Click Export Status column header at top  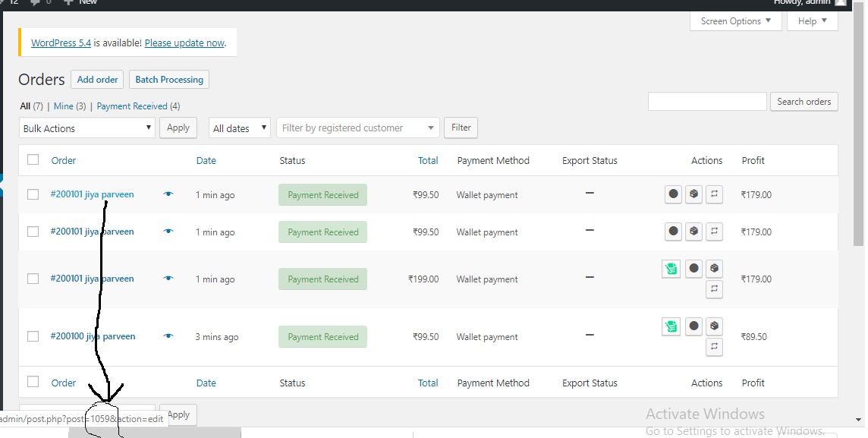pyautogui.click(x=590, y=161)
